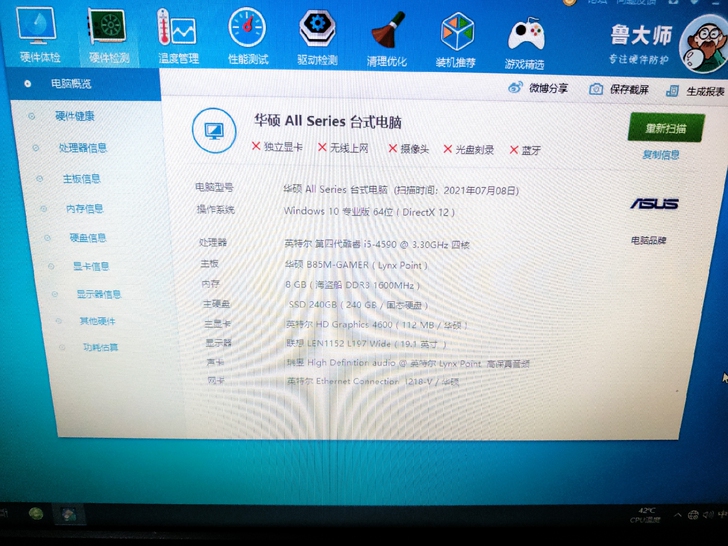
Task: Click the High Definition Audio sound card value
Action: point(409,363)
